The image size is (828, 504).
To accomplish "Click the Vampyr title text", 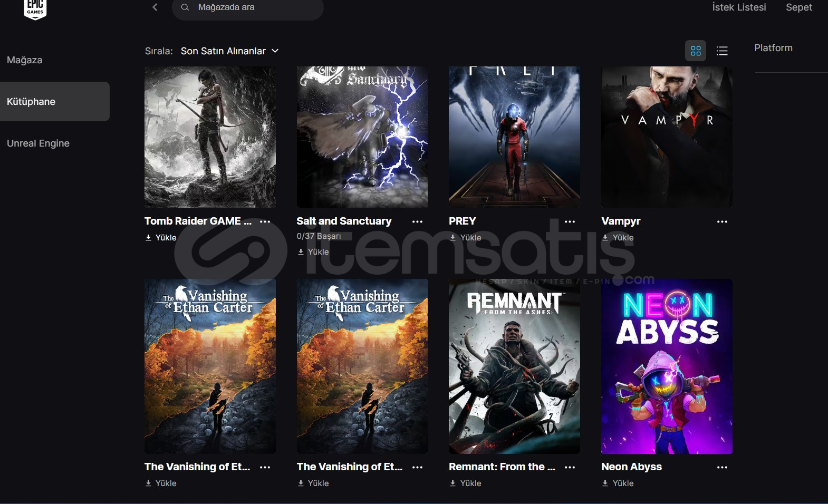I will click(621, 221).
